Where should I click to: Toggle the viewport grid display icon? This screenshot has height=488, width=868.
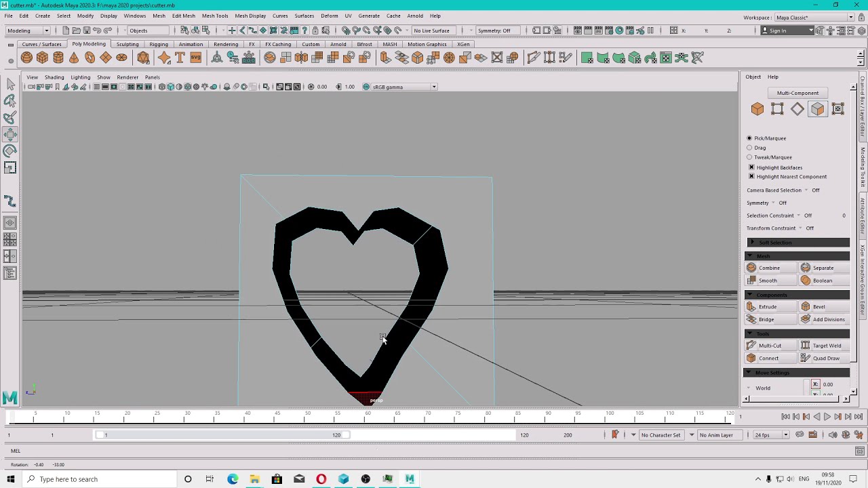coord(96,87)
